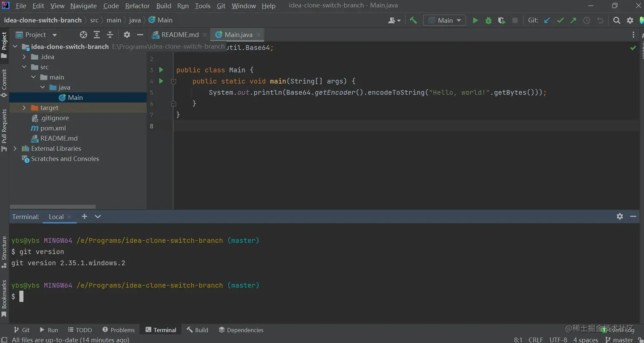This screenshot has height=343, width=644.
Task: Collapse the java folder
Action: coord(42,87)
